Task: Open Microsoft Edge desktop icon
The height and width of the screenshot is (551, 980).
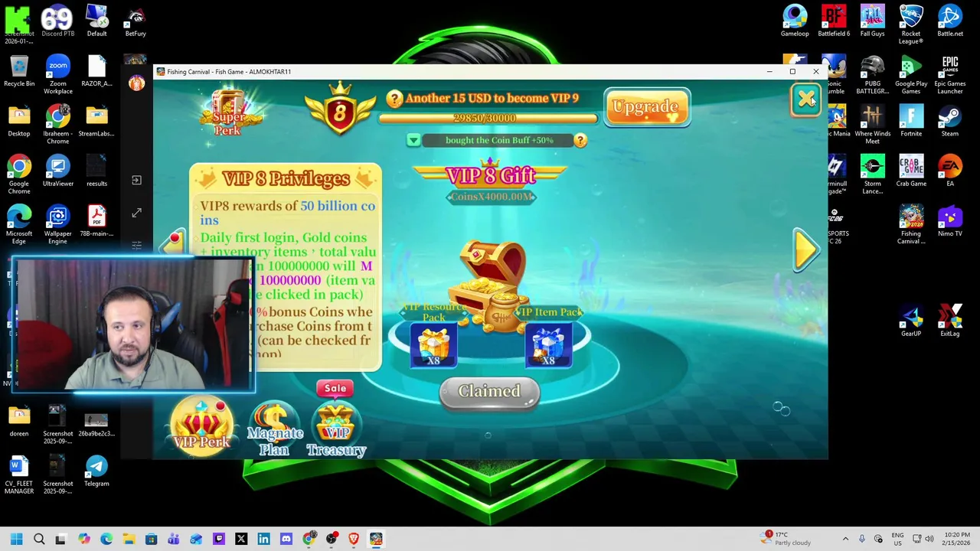Action: [19, 225]
